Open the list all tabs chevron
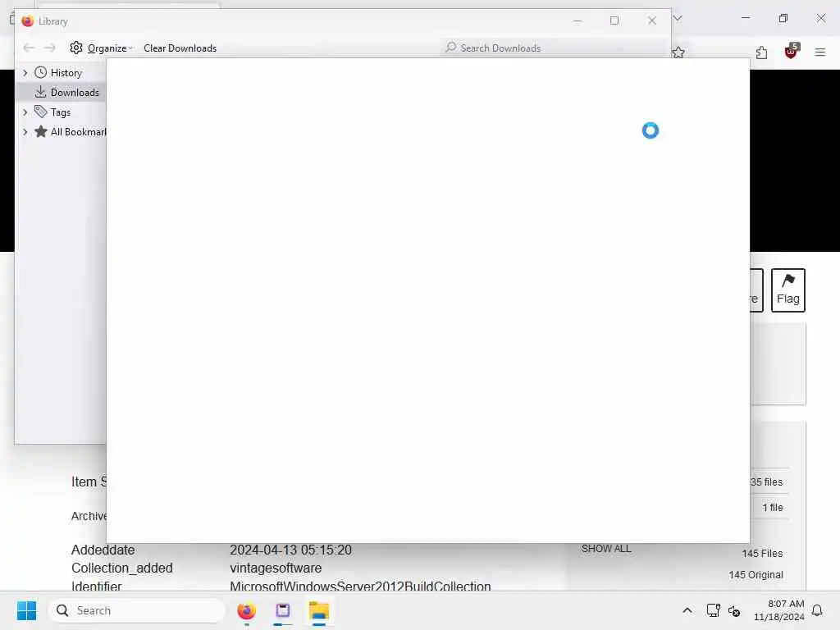840x630 pixels. point(678,18)
